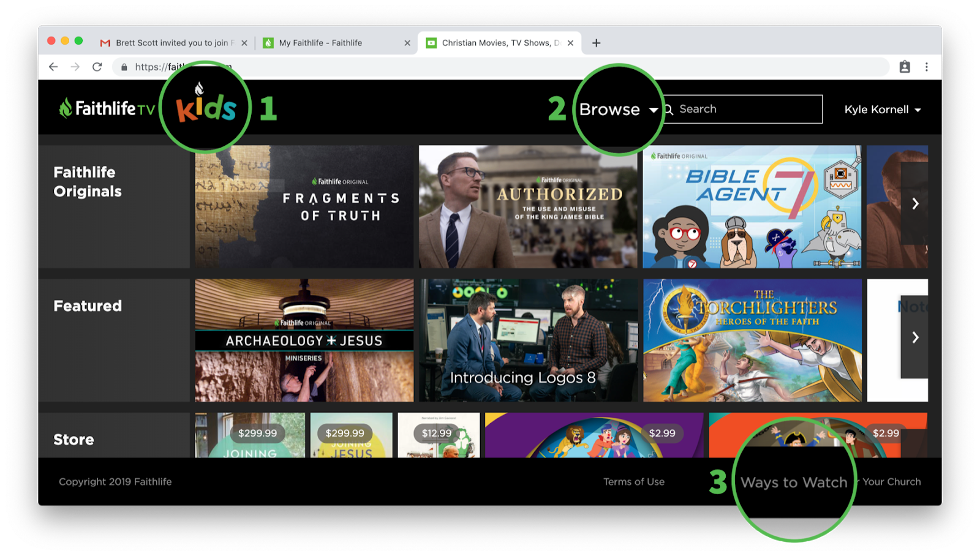This screenshot has width=980, height=556.
Task: Open the Introducing Logos 8 video
Action: [528, 340]
